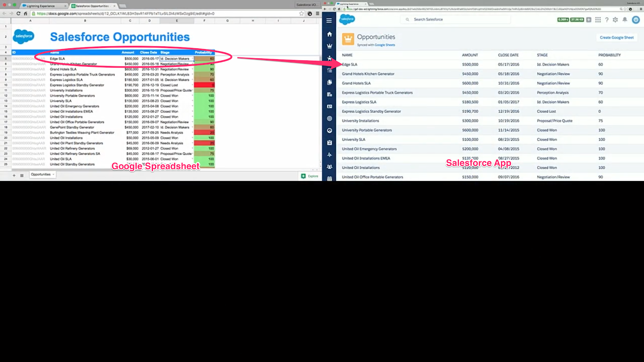Screen dimensions: 644x362
Task: Select Salesforce Opportunities browser tab
Action: tap(92, 6)
